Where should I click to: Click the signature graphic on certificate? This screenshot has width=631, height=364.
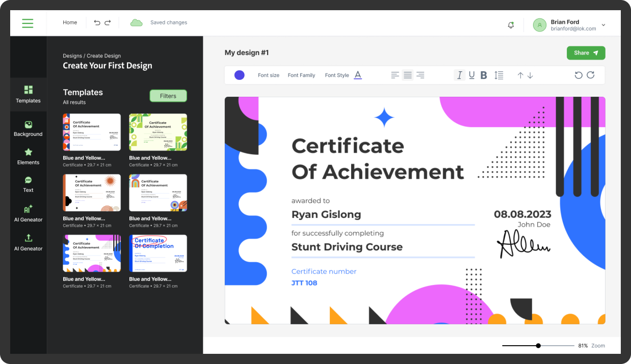[x=523, y=244]
